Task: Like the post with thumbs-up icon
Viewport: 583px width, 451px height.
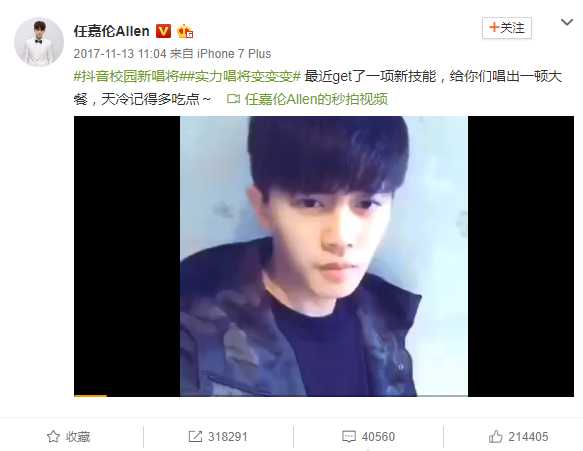Action: (496, 436)
